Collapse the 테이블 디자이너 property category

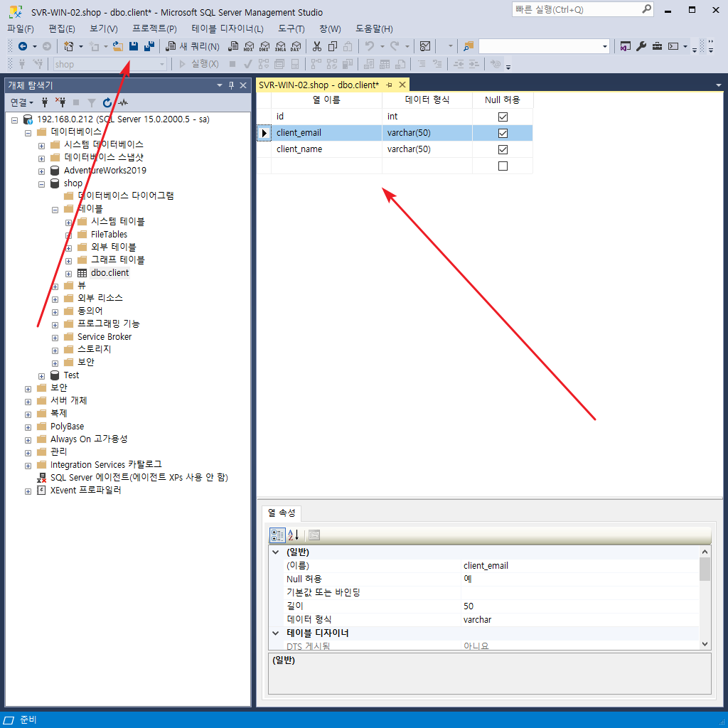click(x=276, y=633)
